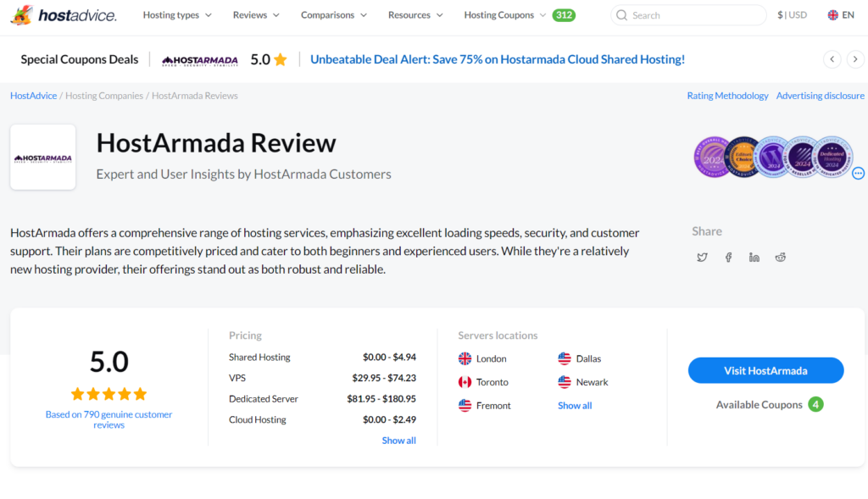
Task: Click the Newark server location
Action: 592,382
